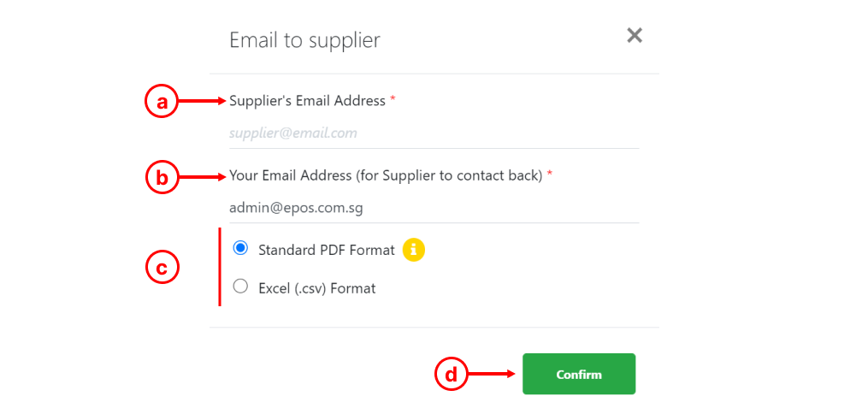Click the red asterisk after Supplier's Email Address

point(393,99)
